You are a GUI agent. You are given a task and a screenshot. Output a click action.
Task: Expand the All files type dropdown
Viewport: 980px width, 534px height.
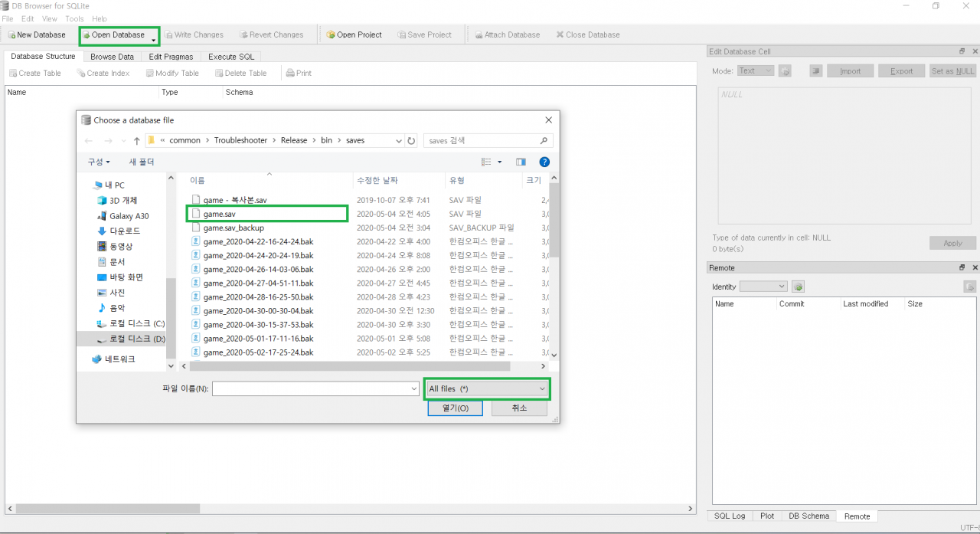point(487,389)
